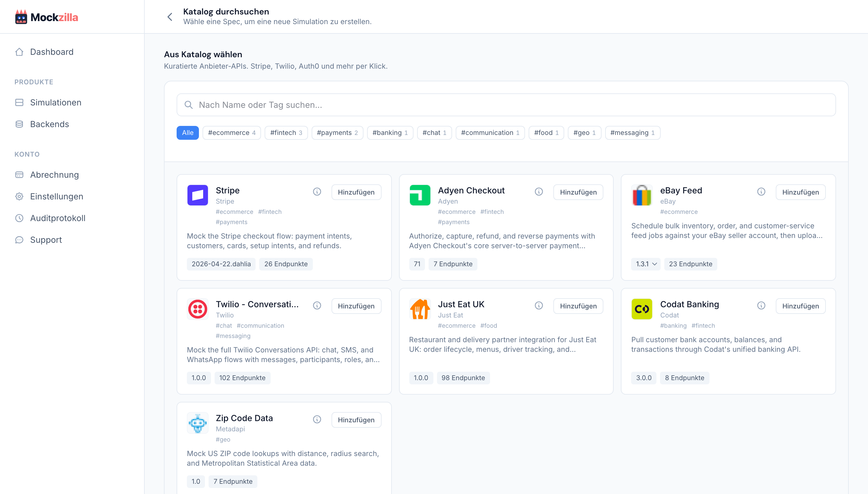Click the Twilio red circle logo

(198, 309)
